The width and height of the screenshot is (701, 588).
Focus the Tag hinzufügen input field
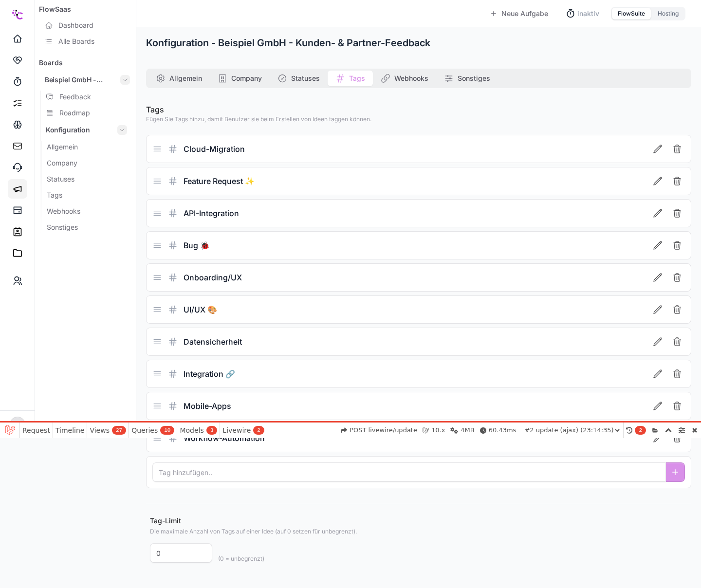(x=409, y=472)
